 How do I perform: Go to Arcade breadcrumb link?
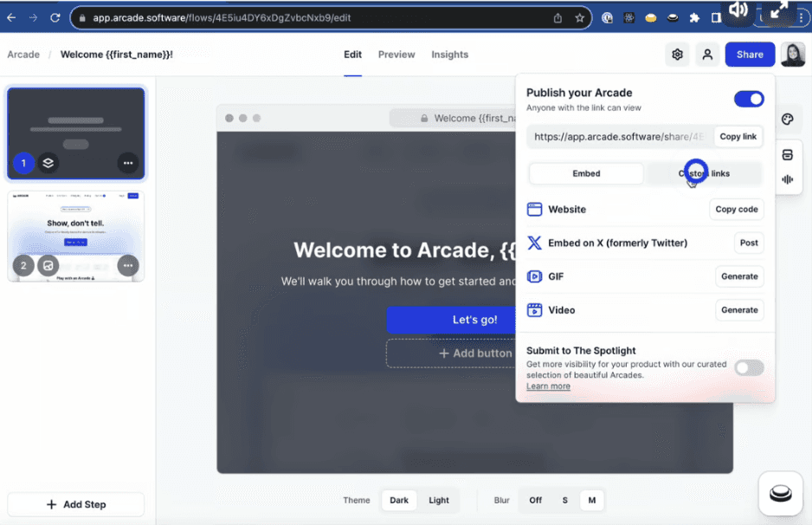(23, 55)
